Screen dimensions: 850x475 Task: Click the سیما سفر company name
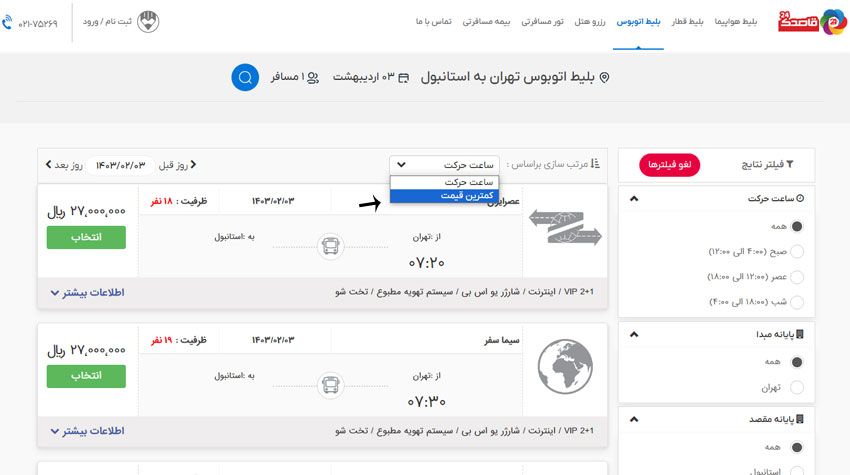coord(501,340)
